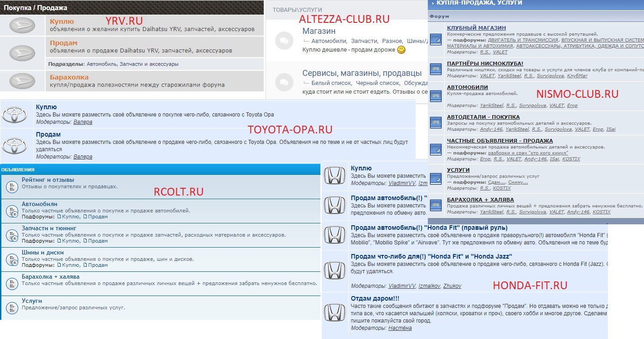Open the Сервисы, магазины, продавцы forum

362,73
